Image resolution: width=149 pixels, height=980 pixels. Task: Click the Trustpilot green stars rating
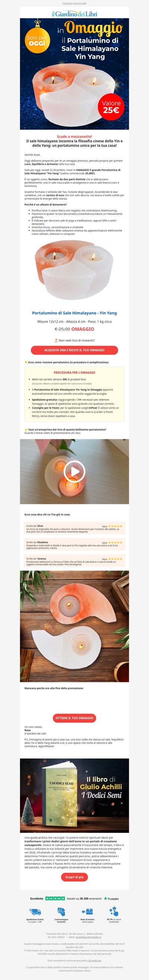(55, 899)
